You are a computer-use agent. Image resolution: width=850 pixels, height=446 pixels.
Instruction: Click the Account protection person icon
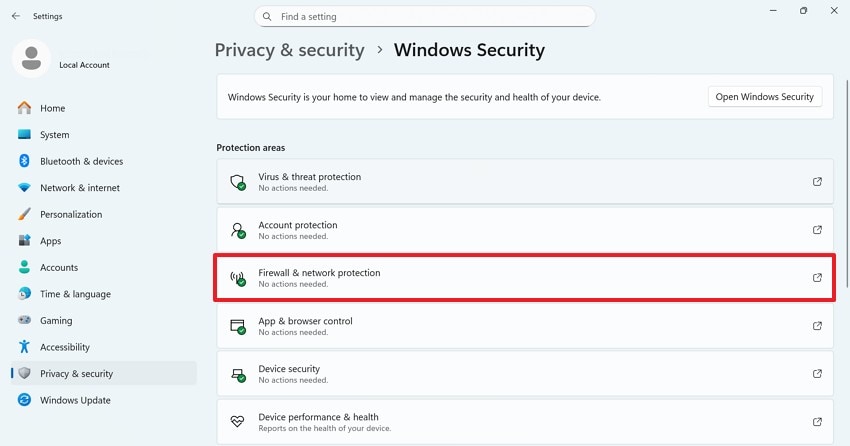pyautogui.click(x=238, y=230)
